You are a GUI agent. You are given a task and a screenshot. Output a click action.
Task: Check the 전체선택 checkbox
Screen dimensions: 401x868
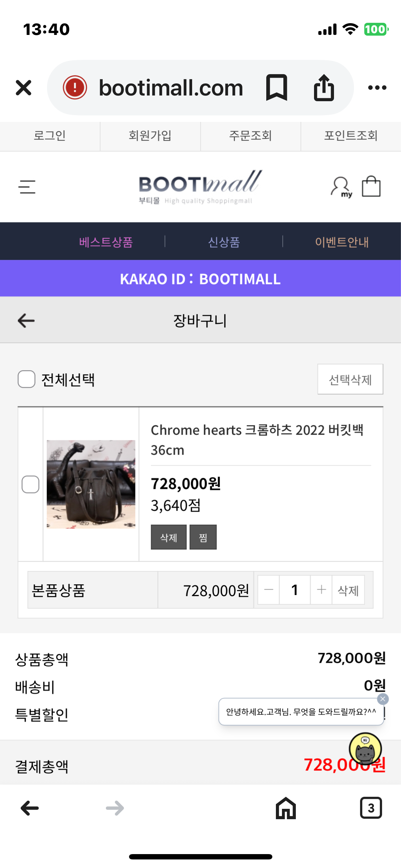click(x=27, y=379)
